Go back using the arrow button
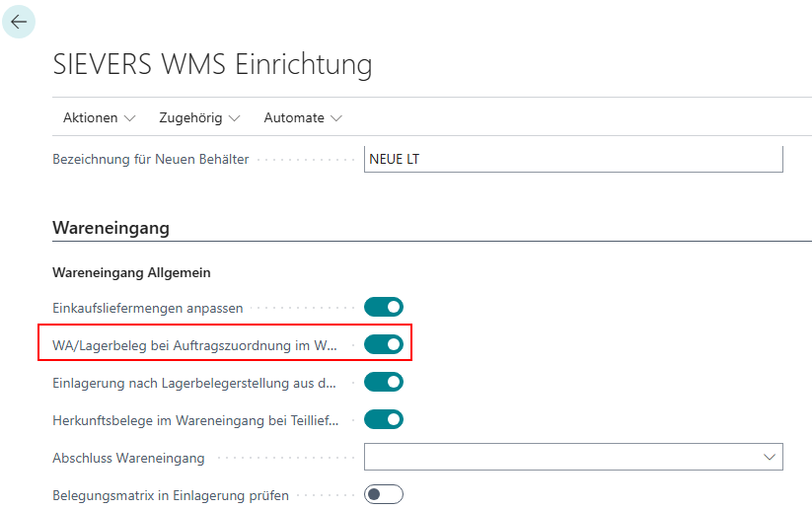Viewport: 812px width, 509px height. [x=19, y=22]
